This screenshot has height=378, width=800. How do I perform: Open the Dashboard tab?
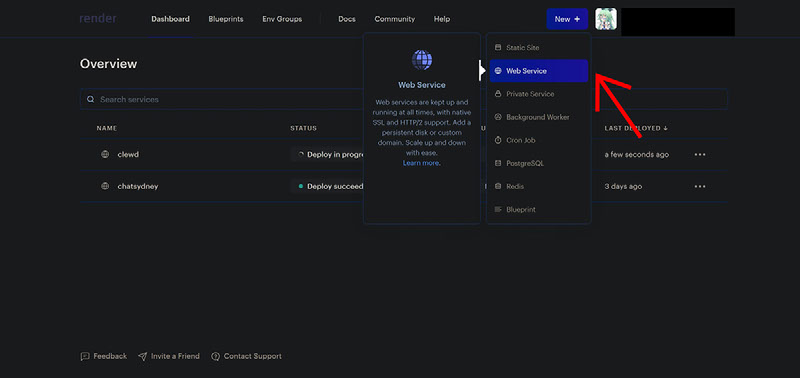[170, 19]
